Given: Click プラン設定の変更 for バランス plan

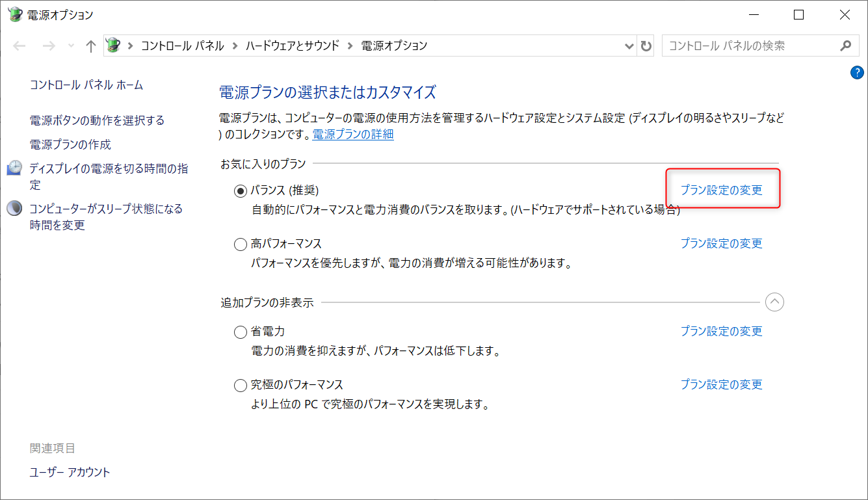Looking at the screenshot, I should coord(721,190).
